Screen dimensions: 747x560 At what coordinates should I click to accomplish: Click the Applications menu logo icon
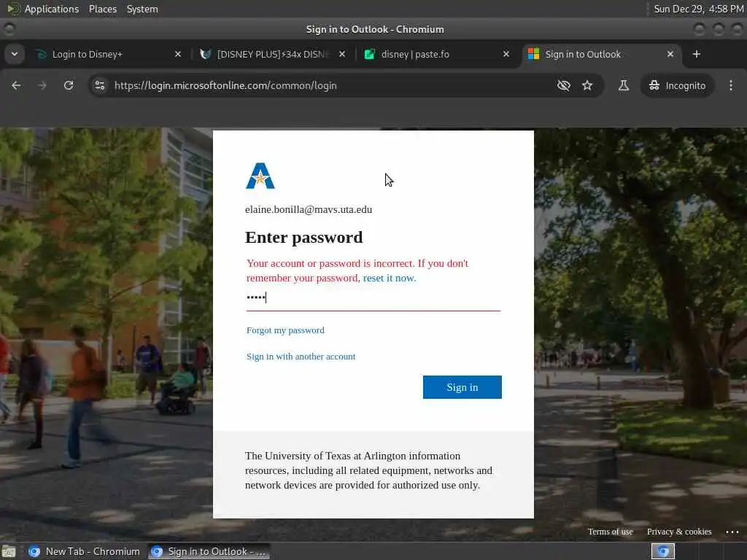[13, 9]
